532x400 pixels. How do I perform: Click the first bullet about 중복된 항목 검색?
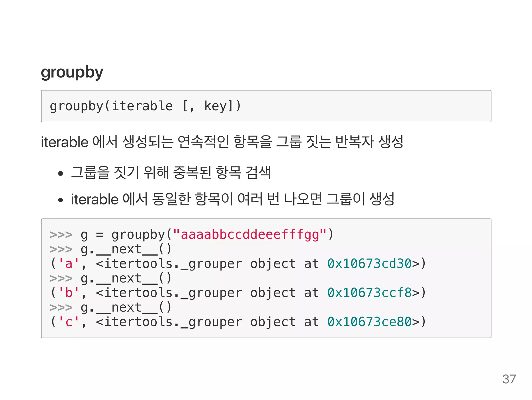coord(171,172)
